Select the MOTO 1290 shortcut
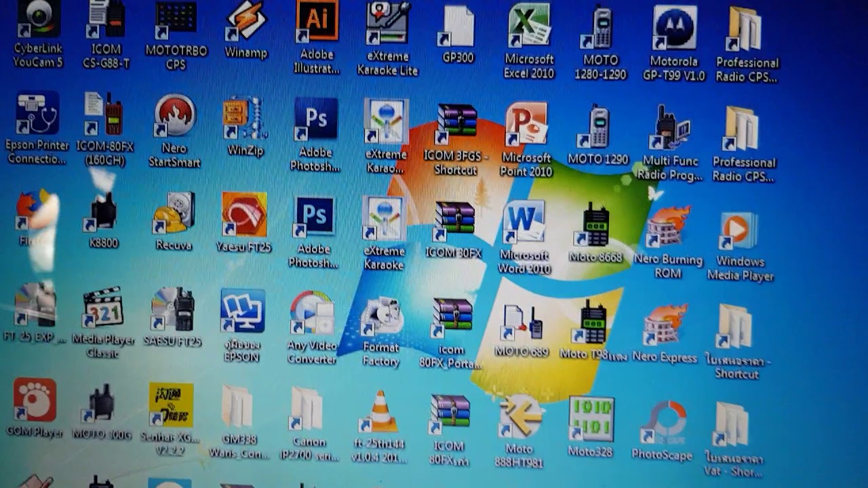 598,135
